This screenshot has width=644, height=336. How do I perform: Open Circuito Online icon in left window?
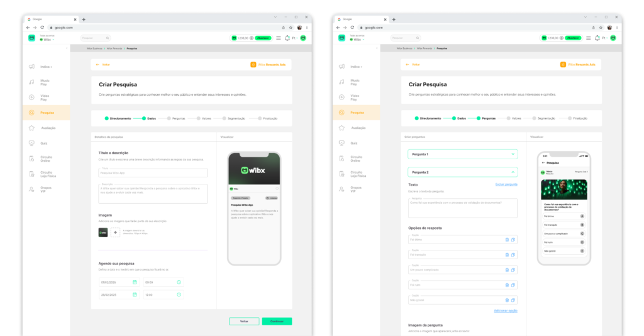[x=31, y=159]
